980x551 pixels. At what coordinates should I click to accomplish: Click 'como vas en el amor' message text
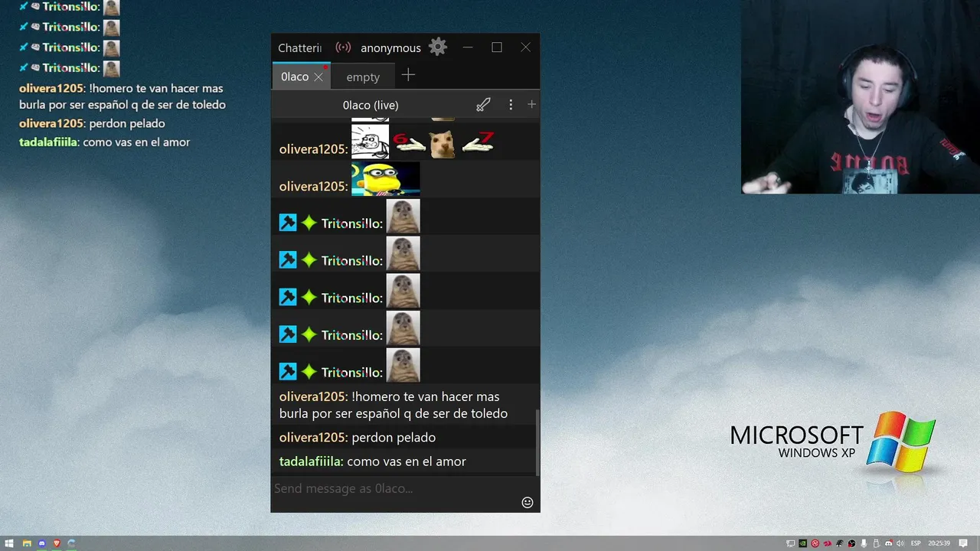pyautogui.click(x=407, y=461)
